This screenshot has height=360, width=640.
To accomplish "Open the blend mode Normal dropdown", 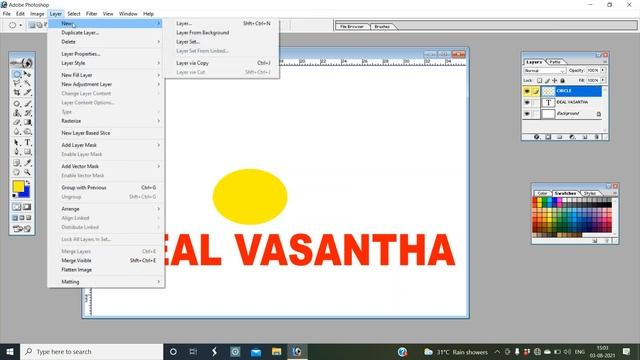I will click(545, 70).
